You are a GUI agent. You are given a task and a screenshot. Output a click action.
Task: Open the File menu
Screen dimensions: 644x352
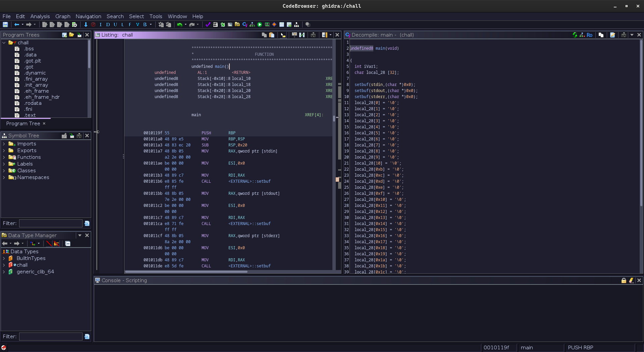click(x=6, y=16)
